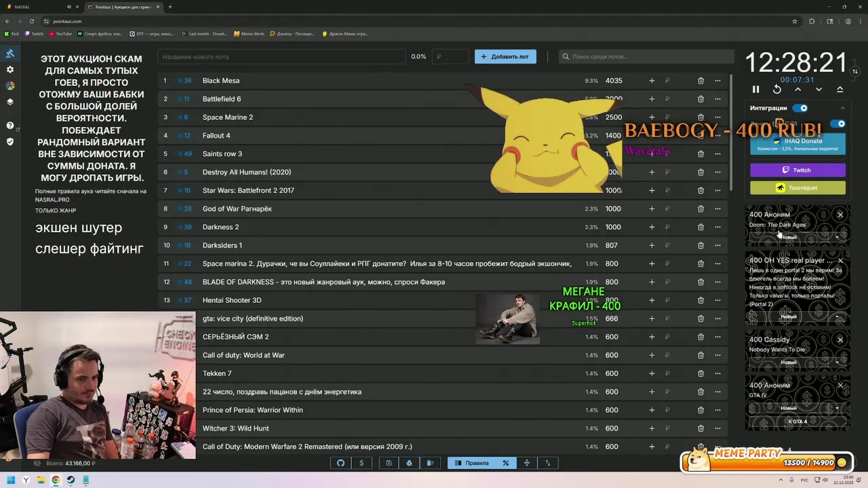This screenshot has height=488, width=868.
Task: Delete the Darkness 2 lot
Action: pos(701,227)
